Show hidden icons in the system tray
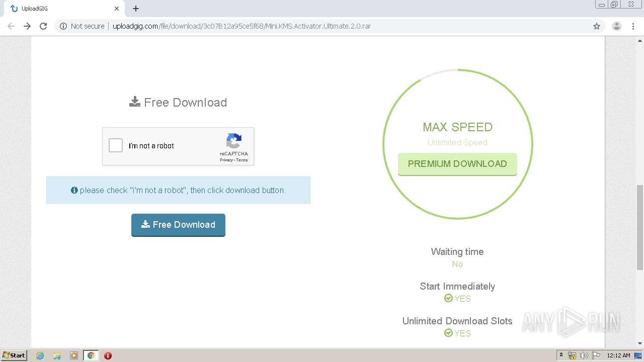 pos(561,355)
